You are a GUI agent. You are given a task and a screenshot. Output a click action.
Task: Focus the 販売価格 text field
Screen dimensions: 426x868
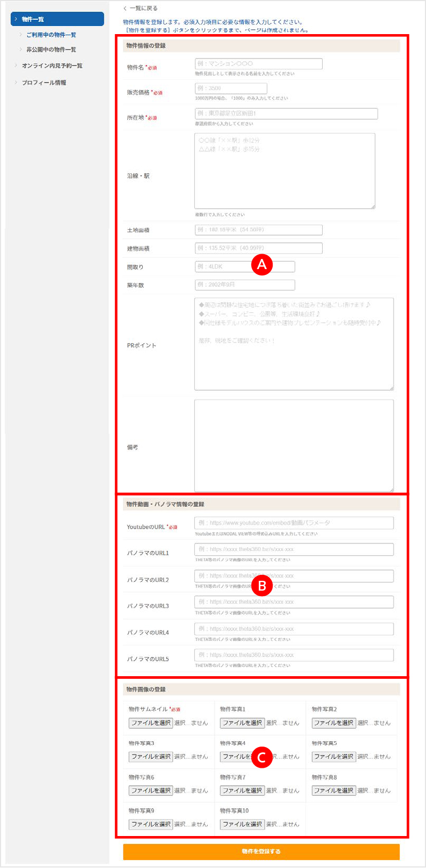point(231,88)
